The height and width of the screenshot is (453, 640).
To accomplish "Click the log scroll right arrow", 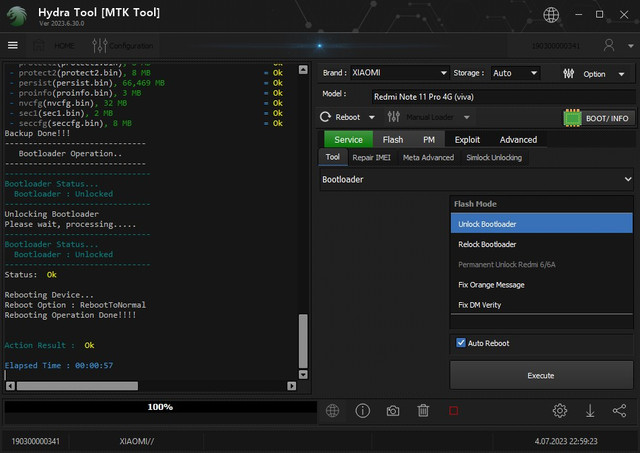I will point(291,386).
